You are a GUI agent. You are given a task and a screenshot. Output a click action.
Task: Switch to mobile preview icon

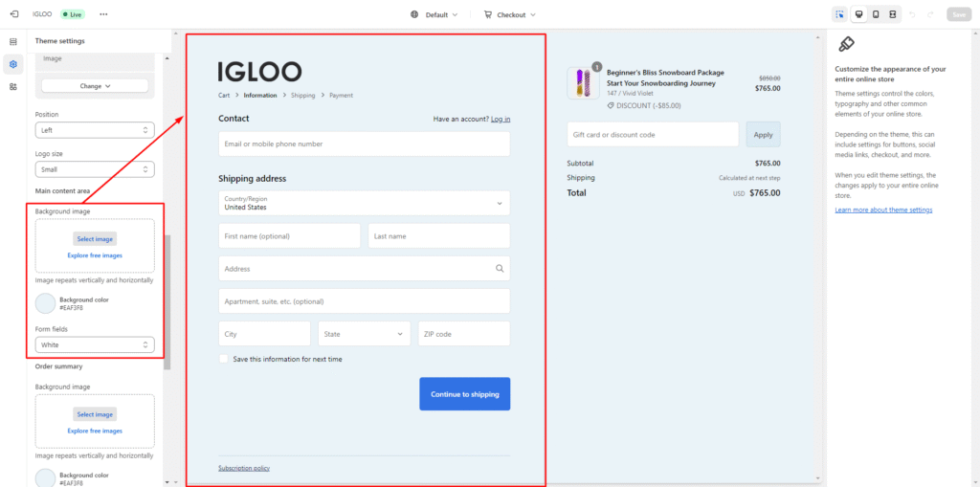pos(875,14)
